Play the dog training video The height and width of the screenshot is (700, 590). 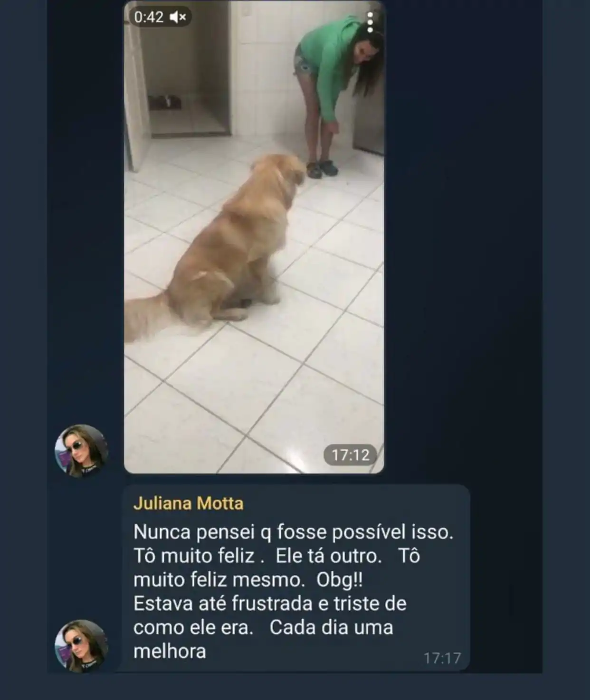point(254,237)
